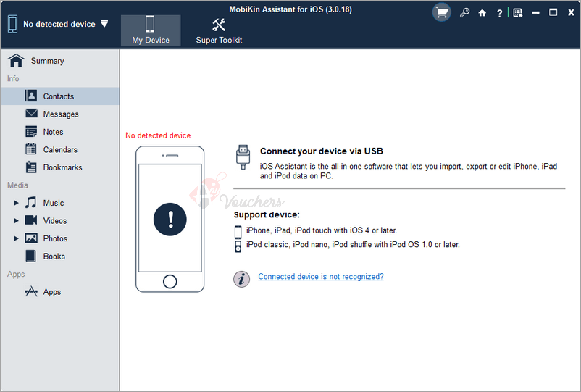Image resolution: width=581 pixels, height=392 pixels.
Task: Open Messages from the sidebar
Action: [60, 114]
